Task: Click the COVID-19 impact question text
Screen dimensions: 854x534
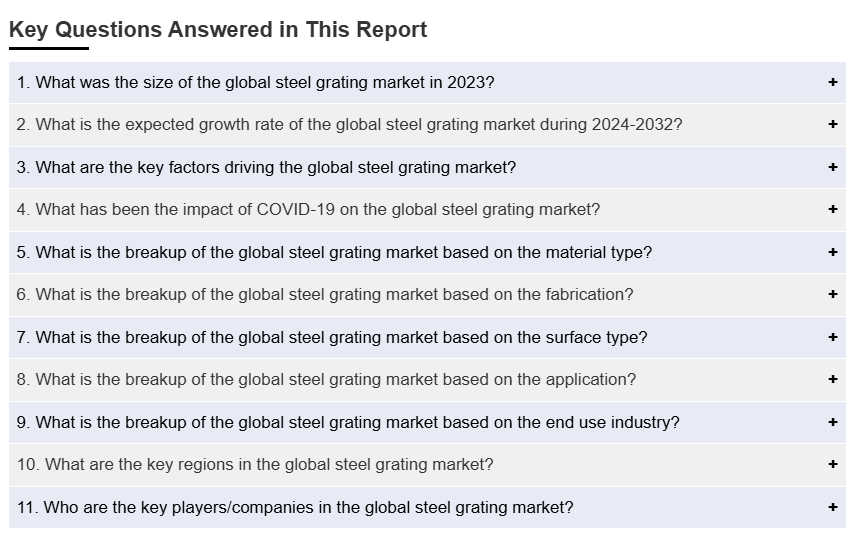Action: point(308,210)
